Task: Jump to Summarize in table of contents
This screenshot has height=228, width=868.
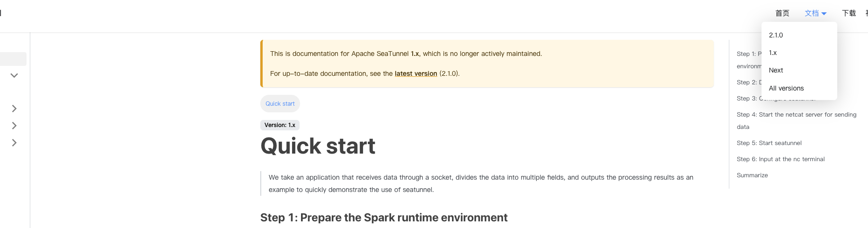Action: click(x=752, y=175)
